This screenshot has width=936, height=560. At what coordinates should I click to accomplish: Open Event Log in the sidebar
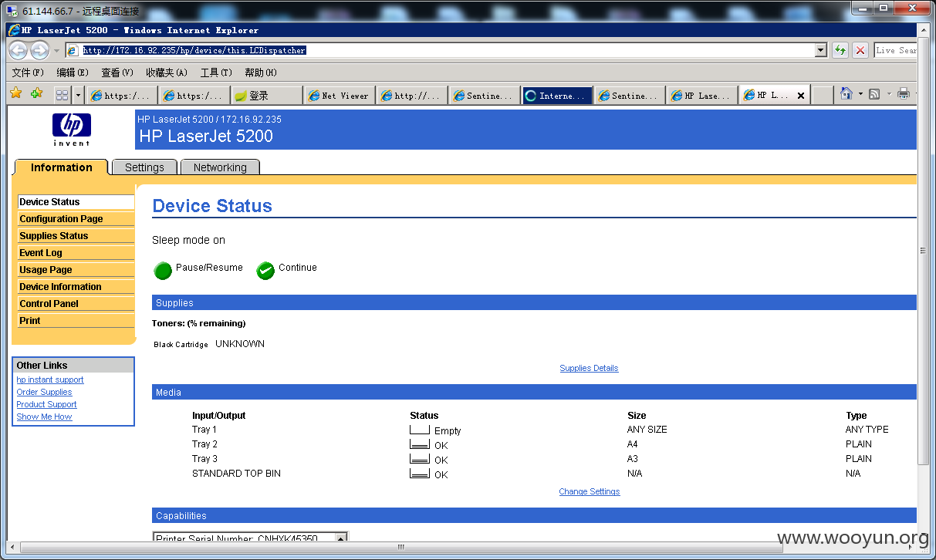point(76,253)
